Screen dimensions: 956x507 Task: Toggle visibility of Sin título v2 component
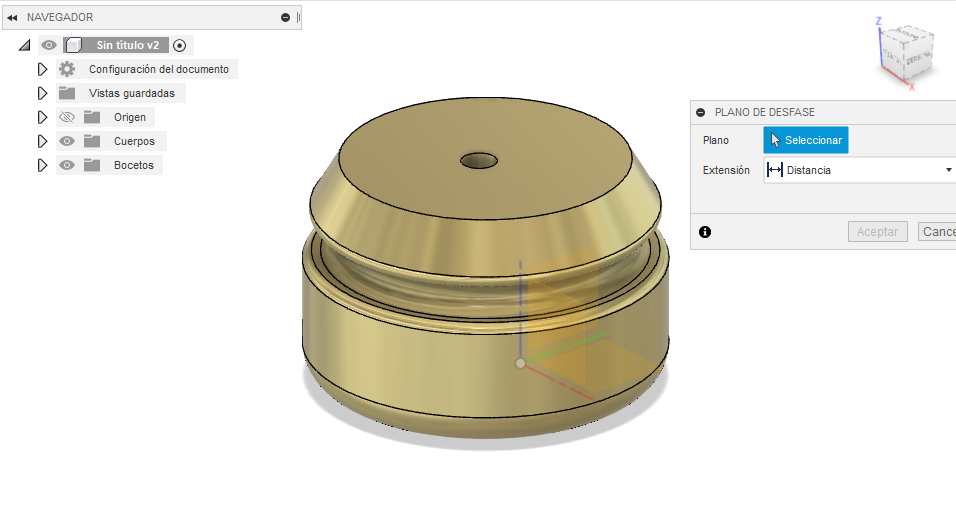(x=49, y=45)
